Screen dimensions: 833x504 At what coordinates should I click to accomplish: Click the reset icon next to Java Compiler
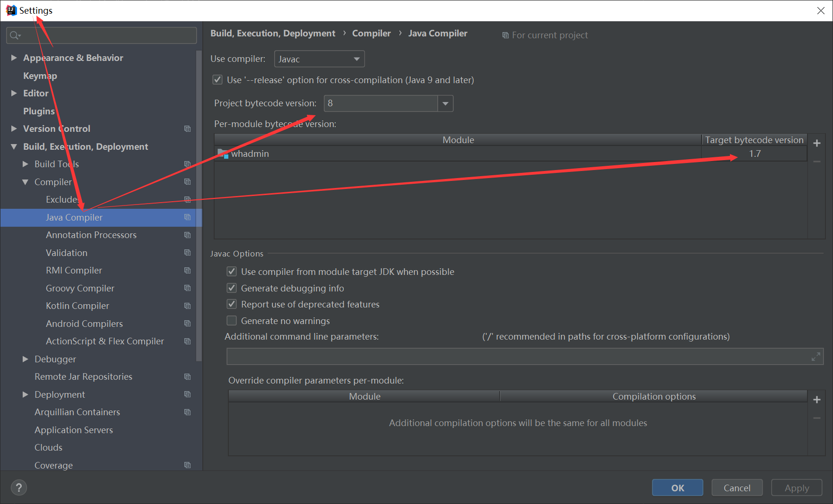[x=187, y=217]
